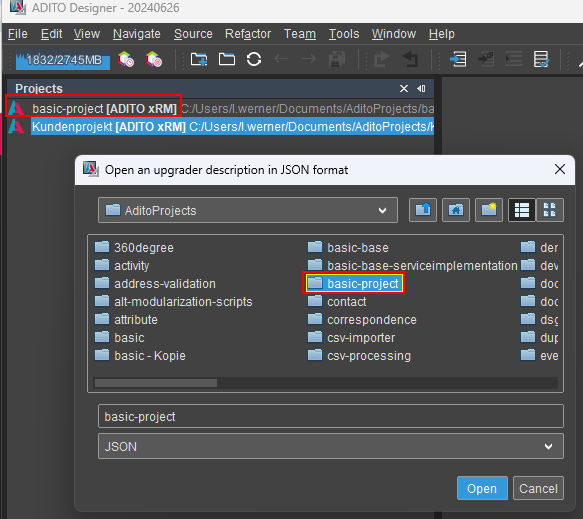Click the first cube profiling icon with clock
583x519 pixels.
pos(126,59)
